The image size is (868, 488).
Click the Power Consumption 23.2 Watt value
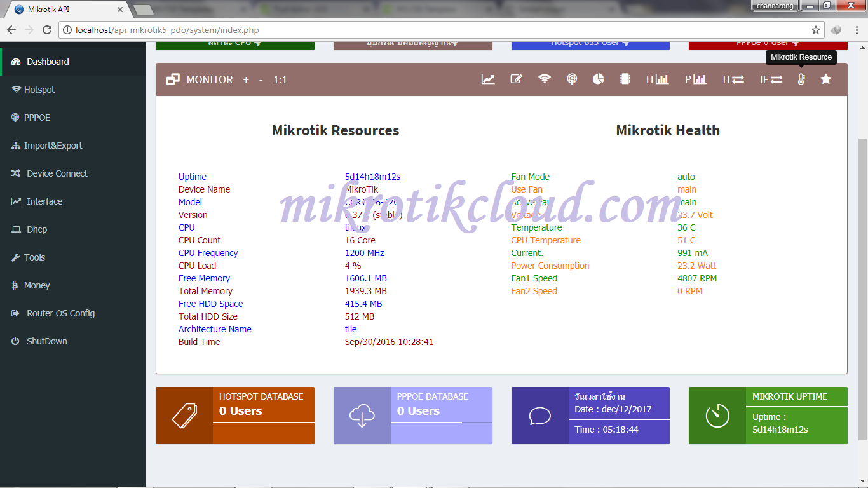696,266
